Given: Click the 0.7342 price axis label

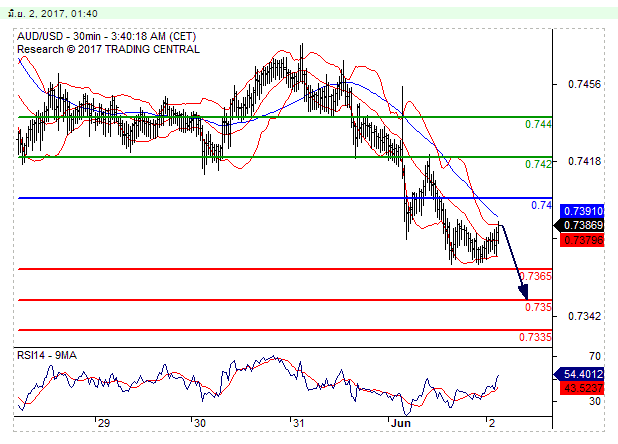Looking at the screenshot, I should 584,316.
